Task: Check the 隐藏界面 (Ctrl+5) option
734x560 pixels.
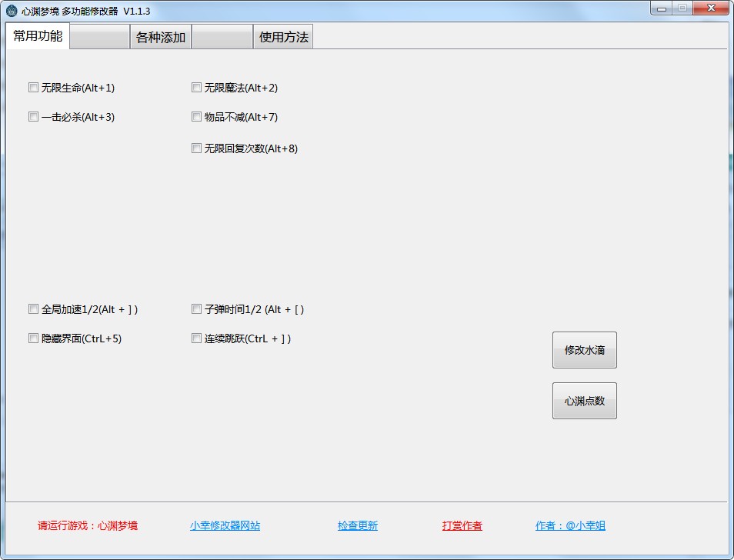Action: pos(33,338)
